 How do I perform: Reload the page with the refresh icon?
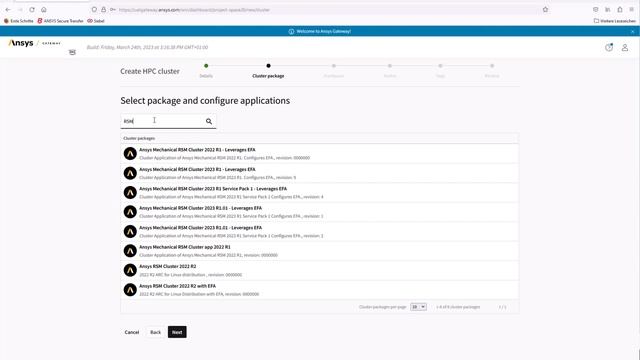pos(32,9)
